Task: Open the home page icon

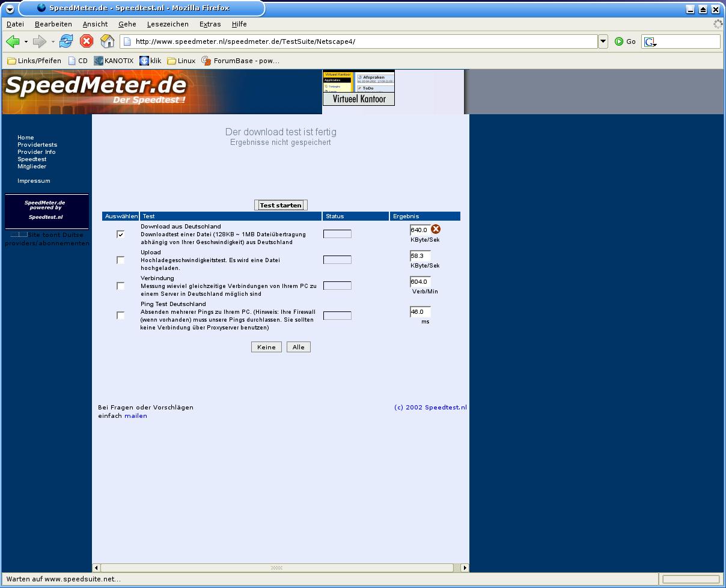Action: (107, 41)
